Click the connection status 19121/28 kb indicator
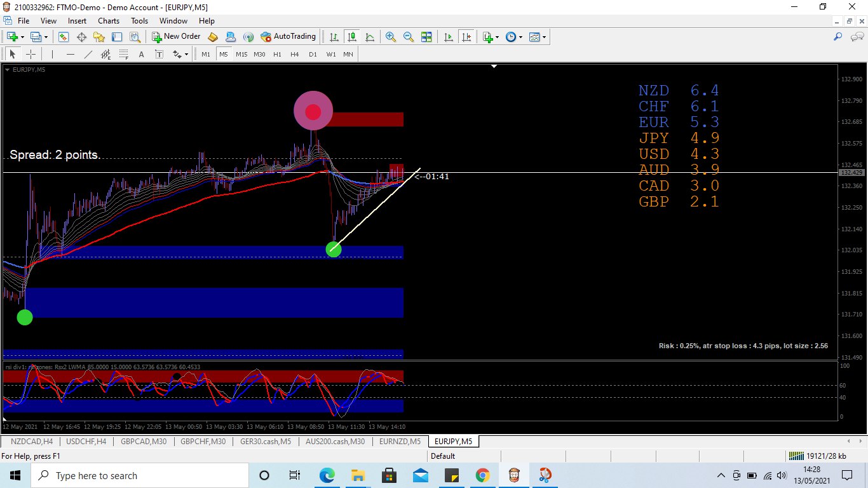This screenshot has width=868, height=488. 817,456
